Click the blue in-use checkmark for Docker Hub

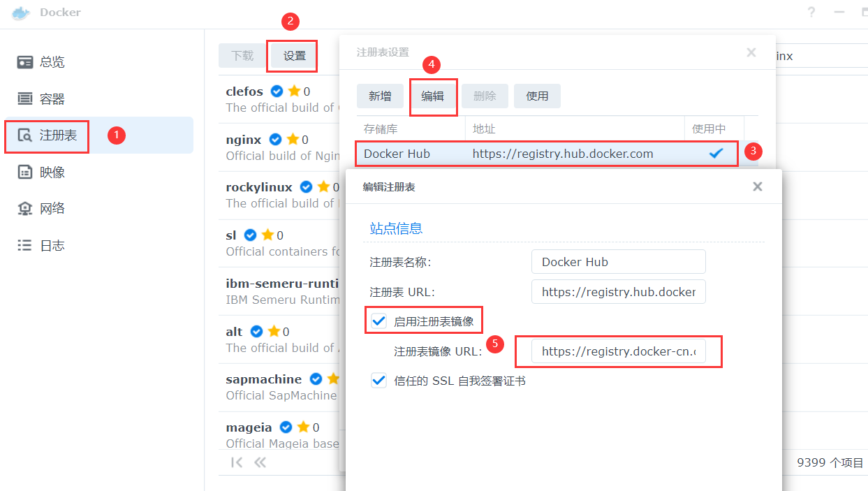(716, 154)
